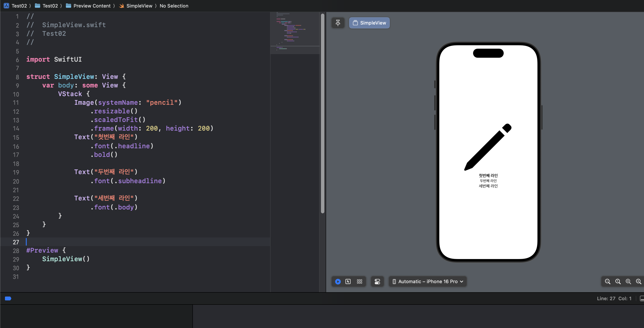Select the SimpleView preview tab
Screen dimensions: 644x328
pyautogui.click(x=369, y=23)
